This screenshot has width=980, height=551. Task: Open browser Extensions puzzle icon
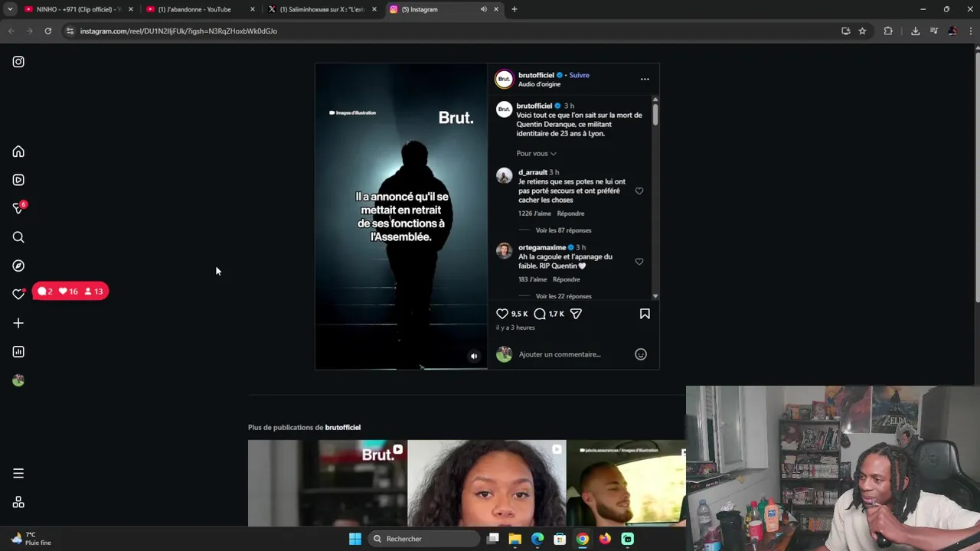888,31
